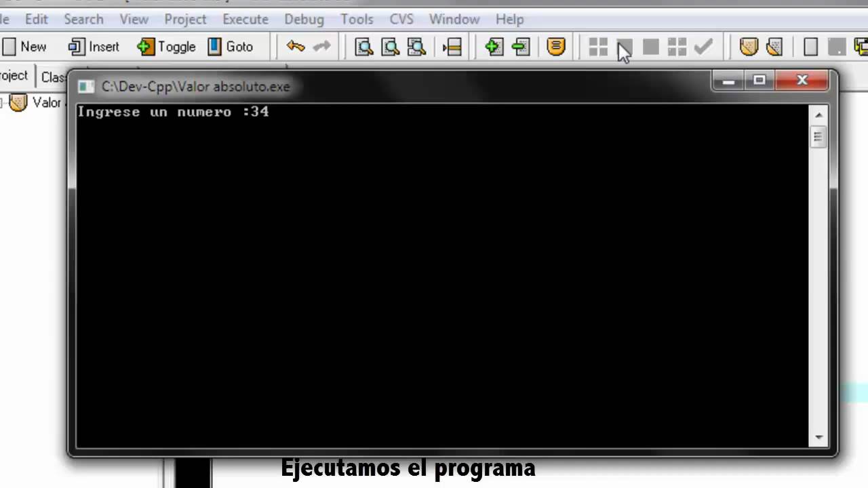Screen dimensions: 868x488
Task: Click the Insert toolbar button
Action: pos(94,46)
